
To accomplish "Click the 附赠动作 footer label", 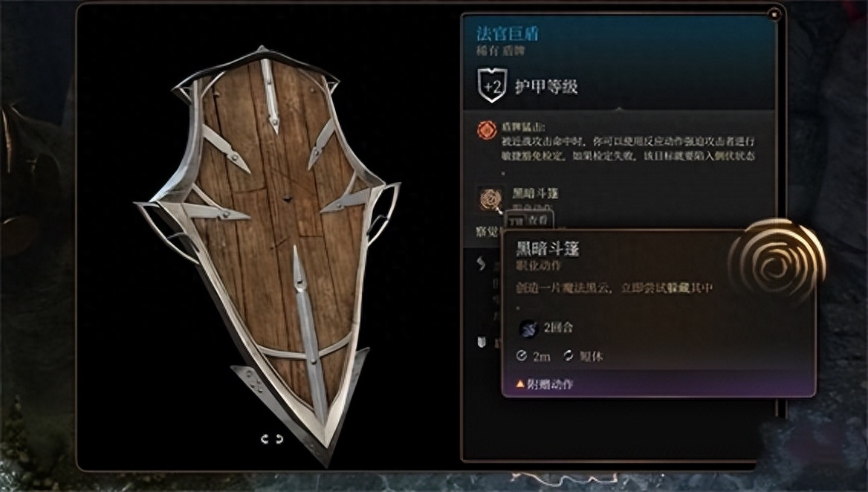I will click(550, 384).
